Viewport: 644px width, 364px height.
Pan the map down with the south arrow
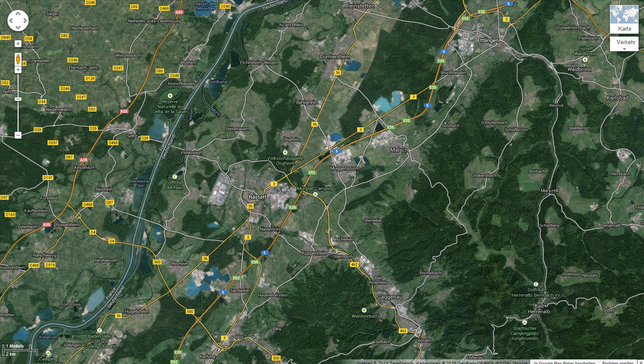click(x=18, y=27)
